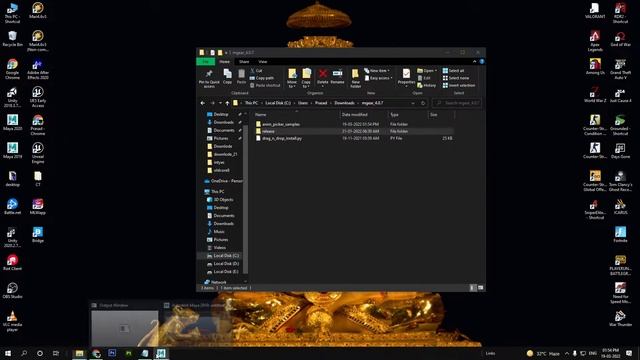Screen dimensions: 640x360
Task: Open File Explorer help icon
Action: point(482,62)
